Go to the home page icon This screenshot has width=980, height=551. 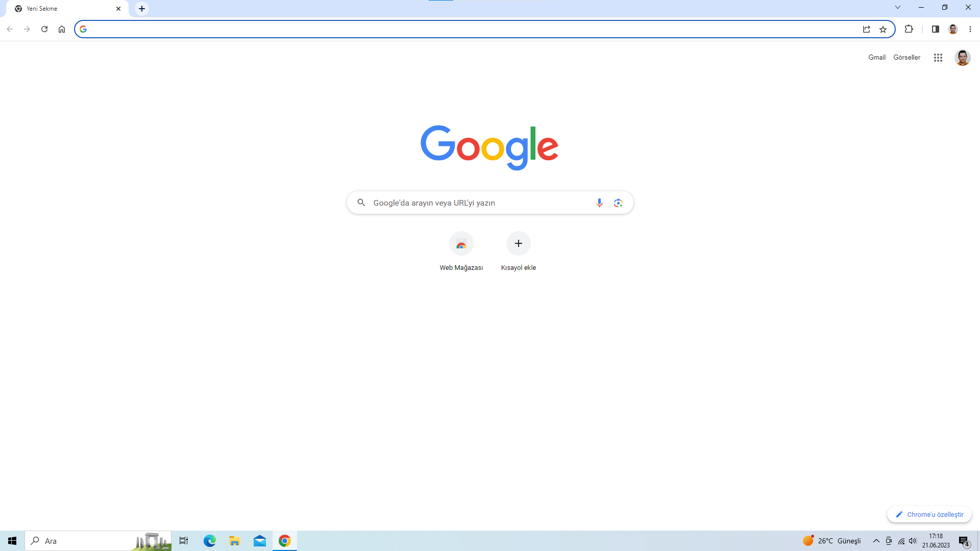(x=62, y=29)
